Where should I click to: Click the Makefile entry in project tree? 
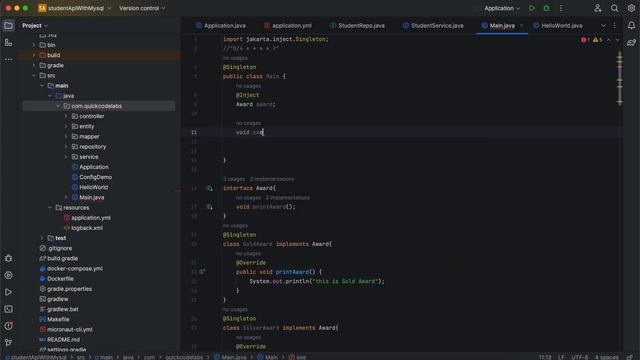tap(58, 319)
